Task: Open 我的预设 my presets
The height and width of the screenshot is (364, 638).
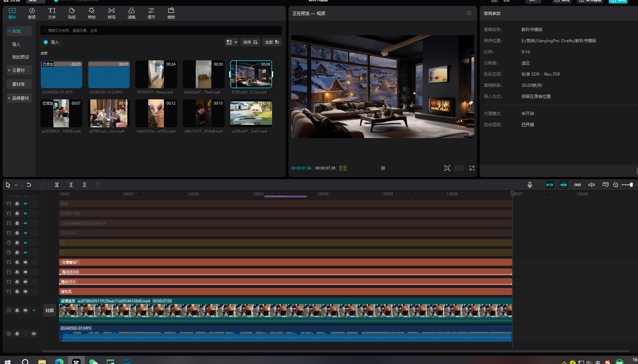Action: [20, 57]
